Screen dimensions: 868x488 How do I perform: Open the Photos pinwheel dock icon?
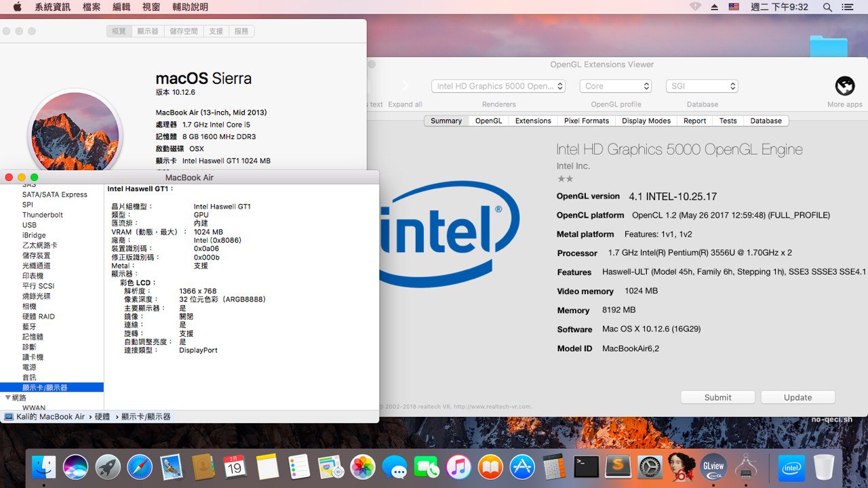[x=363, y=467]
